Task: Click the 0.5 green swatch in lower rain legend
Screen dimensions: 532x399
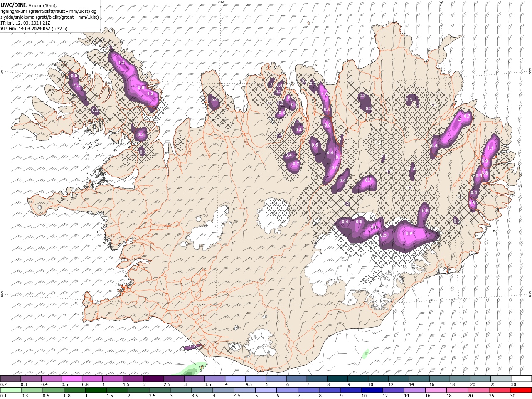Action: click(x=54, y=390)
